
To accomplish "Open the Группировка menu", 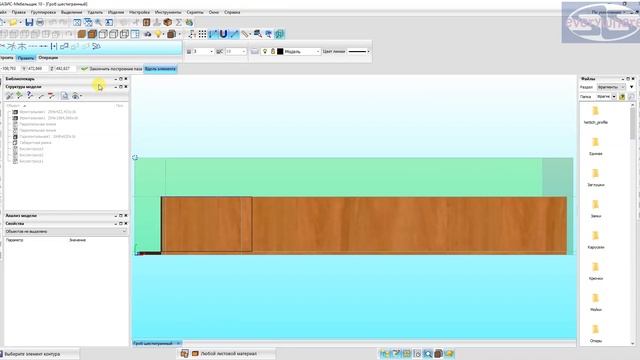I will coord(43,12).
